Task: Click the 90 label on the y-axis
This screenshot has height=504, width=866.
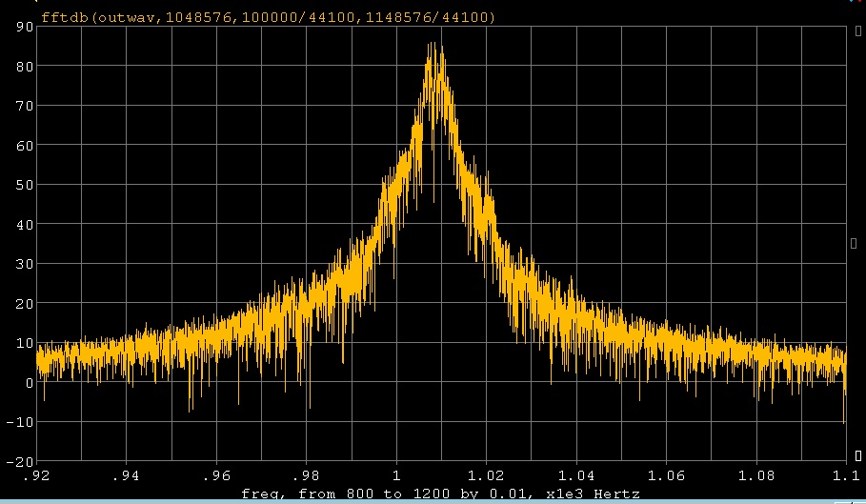Action: (25, 27)
